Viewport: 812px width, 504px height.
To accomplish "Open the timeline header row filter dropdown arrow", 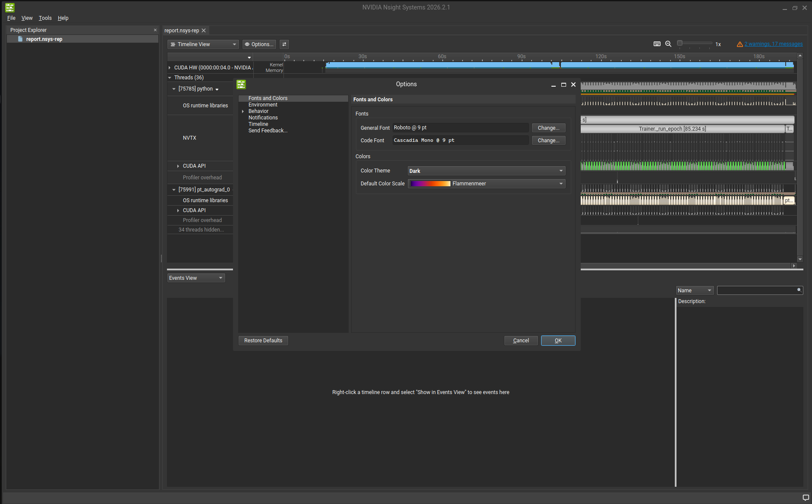I will point(249,57).
